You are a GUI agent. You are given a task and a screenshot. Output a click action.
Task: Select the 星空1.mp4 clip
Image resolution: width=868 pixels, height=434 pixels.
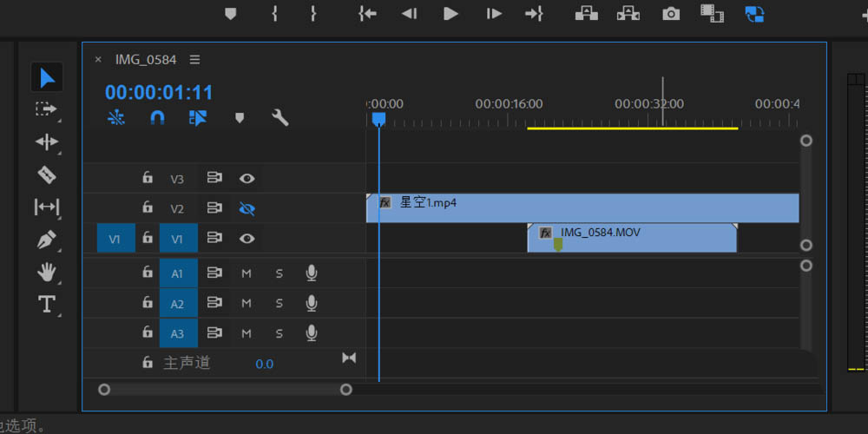(583, 208)
